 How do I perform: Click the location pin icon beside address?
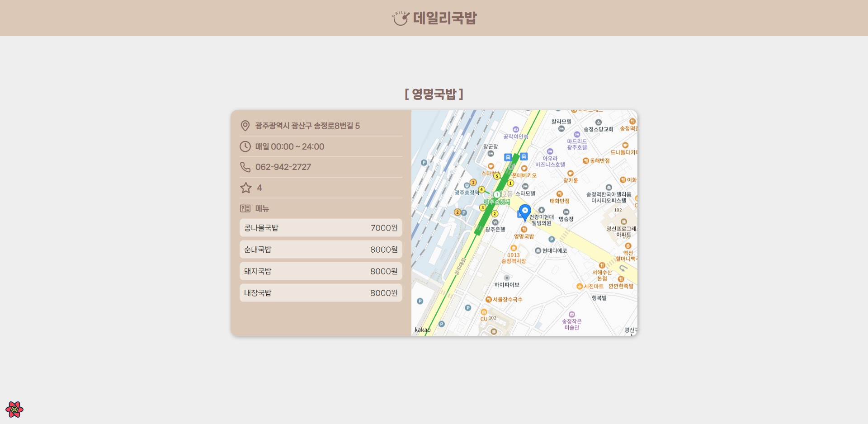point(245,126)
